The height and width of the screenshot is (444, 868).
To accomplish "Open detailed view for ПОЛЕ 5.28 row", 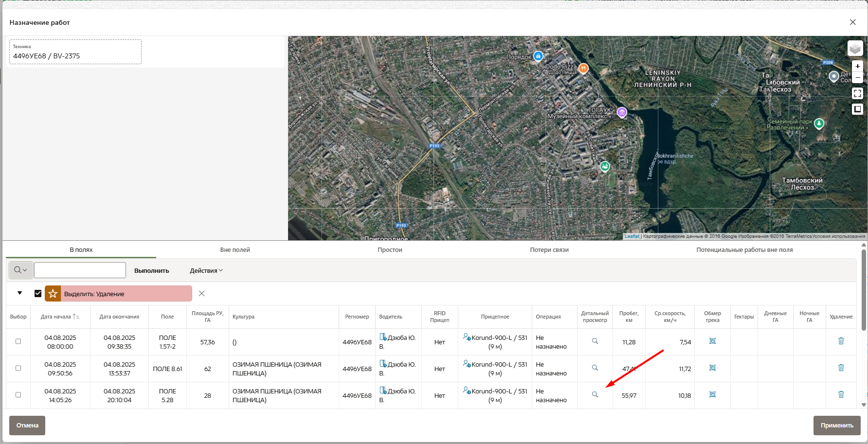I will (x=595, y=394).
